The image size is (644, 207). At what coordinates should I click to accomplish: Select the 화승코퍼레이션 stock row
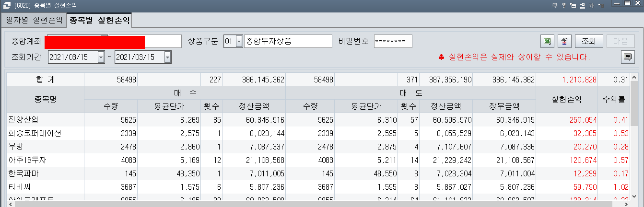click(318, 133)
